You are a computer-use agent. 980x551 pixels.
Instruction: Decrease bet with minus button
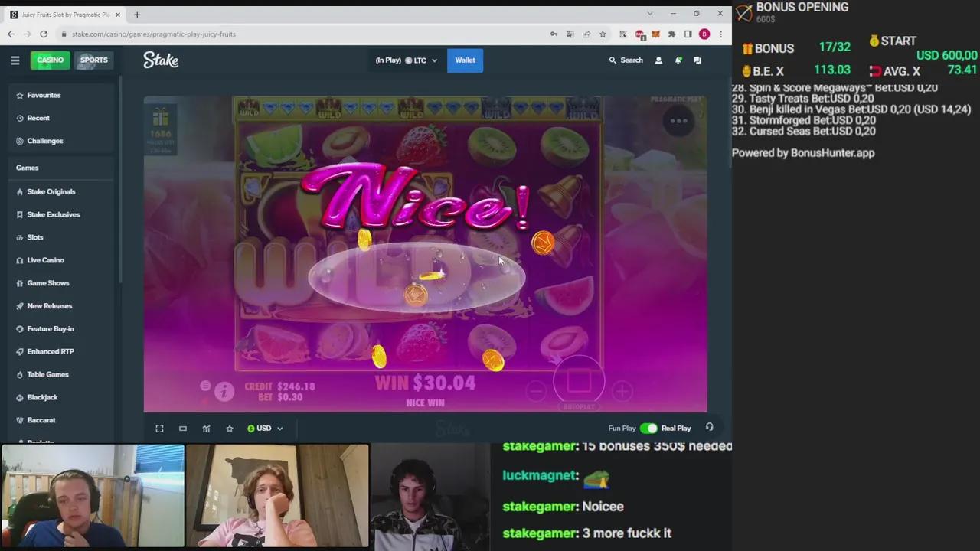click(x=536, y=392)
